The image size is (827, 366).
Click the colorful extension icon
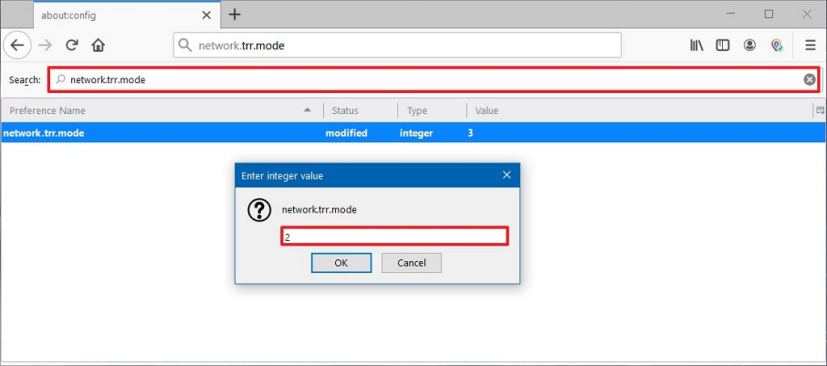(x=776, y=45)
